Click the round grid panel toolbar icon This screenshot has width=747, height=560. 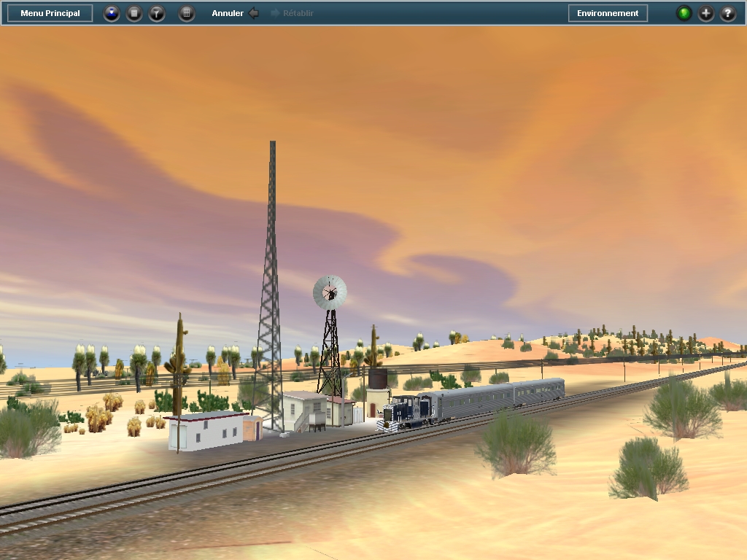tap(187, 13)
